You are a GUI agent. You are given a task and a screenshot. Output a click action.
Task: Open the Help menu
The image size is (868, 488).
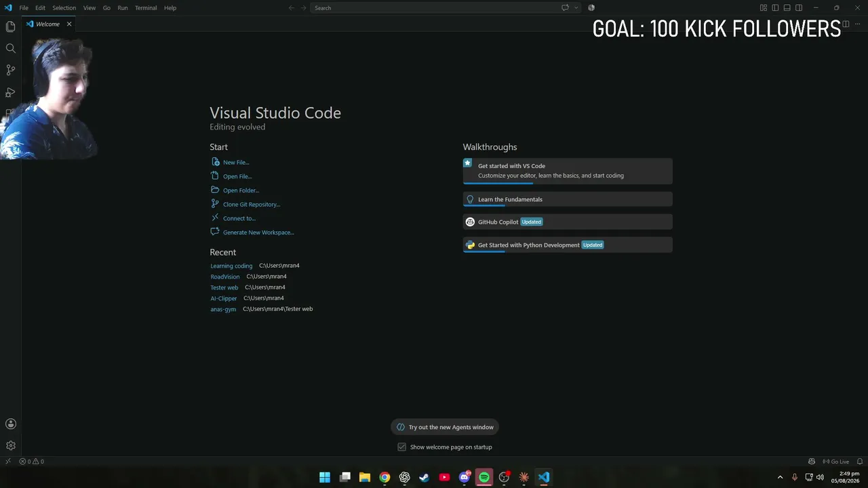[170, 8]
